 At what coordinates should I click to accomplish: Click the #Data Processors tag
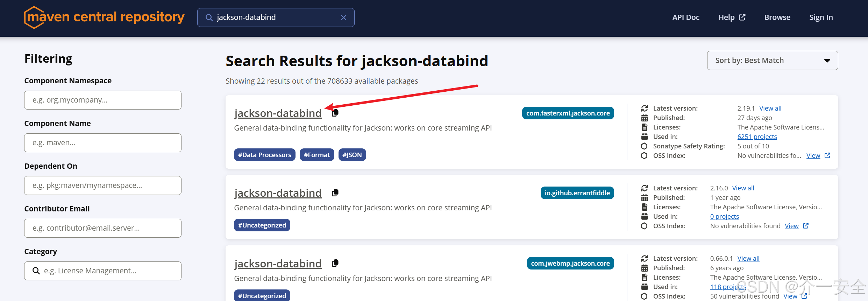click(265, 155)
